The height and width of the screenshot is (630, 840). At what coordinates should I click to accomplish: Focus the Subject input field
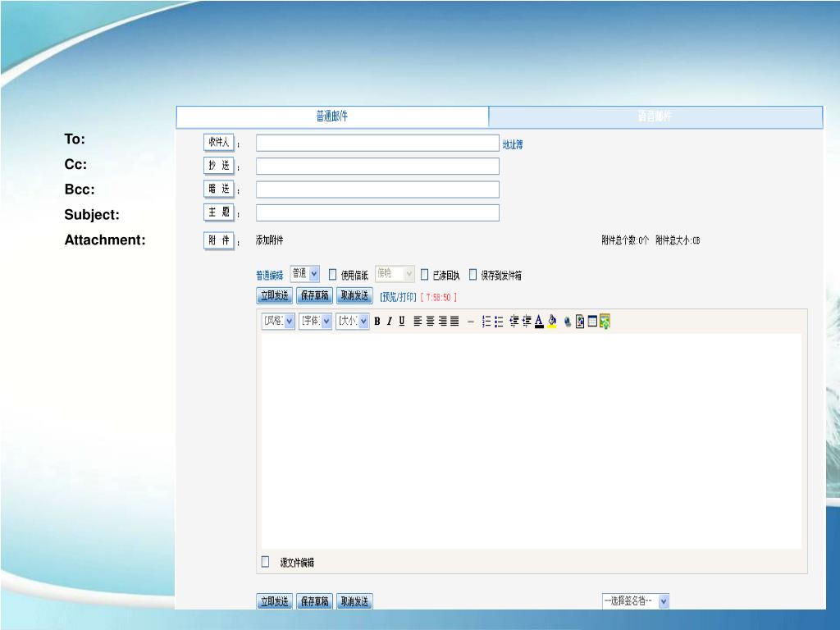[x=377, y=212]
